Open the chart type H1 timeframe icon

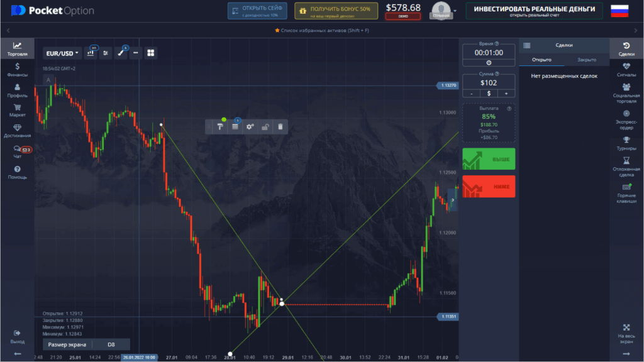click(x=91, y=53)
